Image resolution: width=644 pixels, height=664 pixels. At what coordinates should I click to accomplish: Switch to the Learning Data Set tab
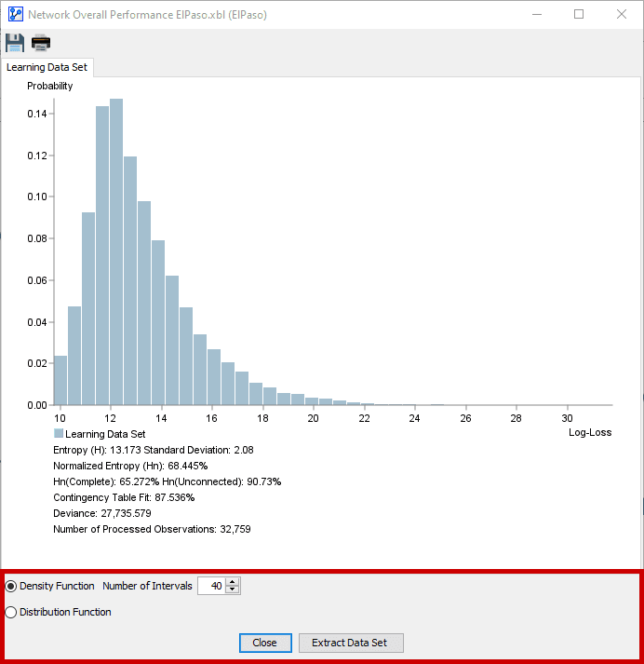point(47,67)
